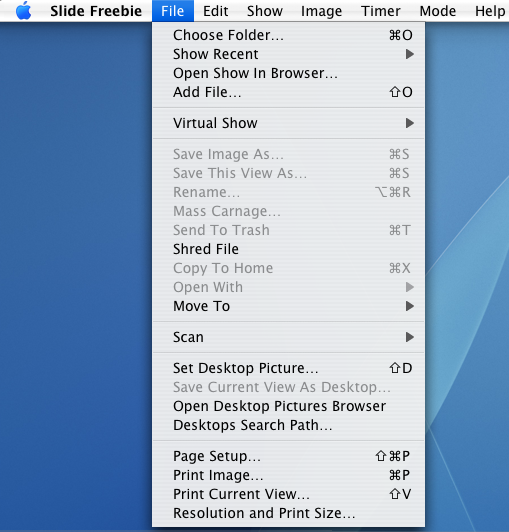Select Print Image… item
Viewport: 509px width, 532px height.
click(288, 475)
